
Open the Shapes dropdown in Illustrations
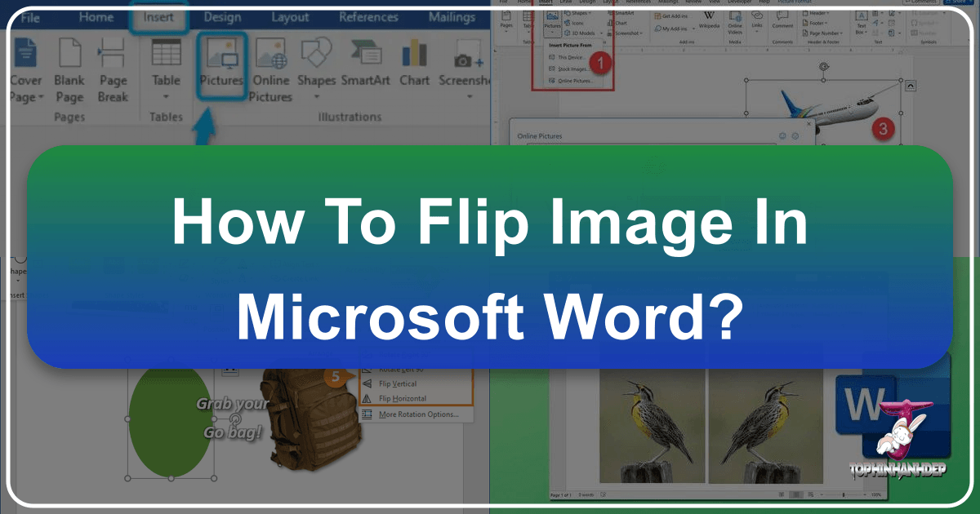316,80
